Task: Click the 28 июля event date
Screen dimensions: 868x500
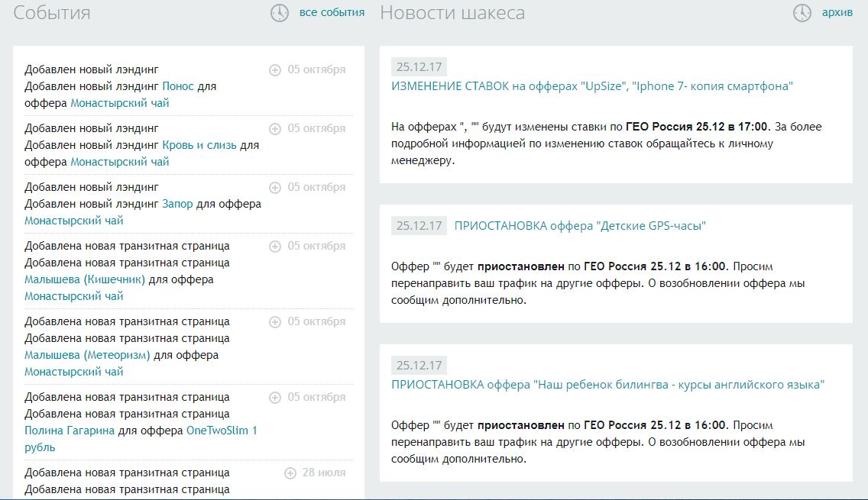Action: 324,473
